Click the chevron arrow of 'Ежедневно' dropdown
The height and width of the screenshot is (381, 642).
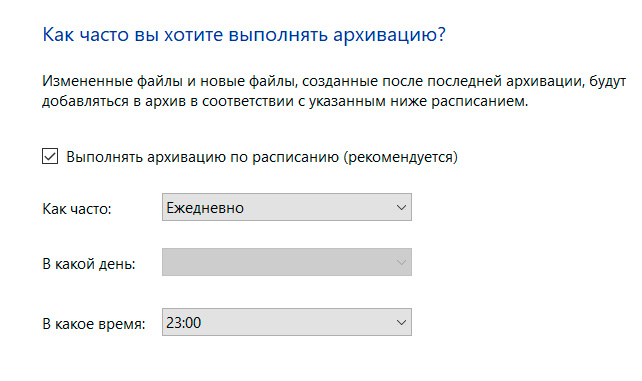point(401,207)
